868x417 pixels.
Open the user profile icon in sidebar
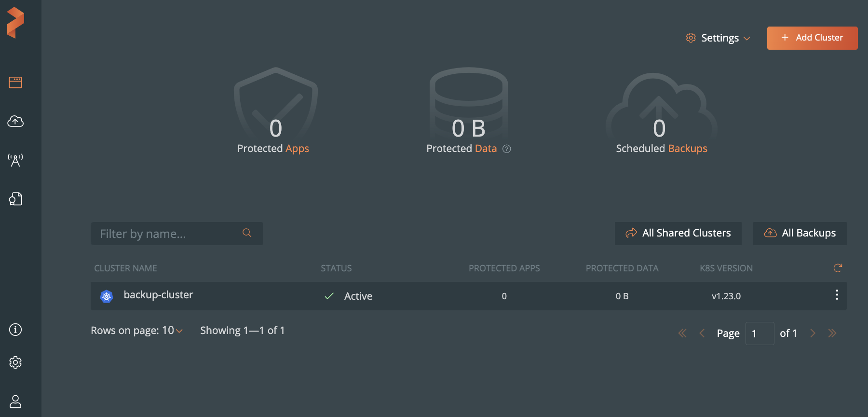pyautogui.click(x=15, y=401)
